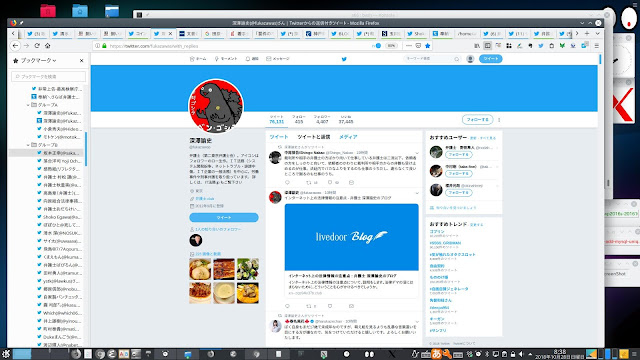Open list all tabs dropdown arrow

(x=598, y=33)
